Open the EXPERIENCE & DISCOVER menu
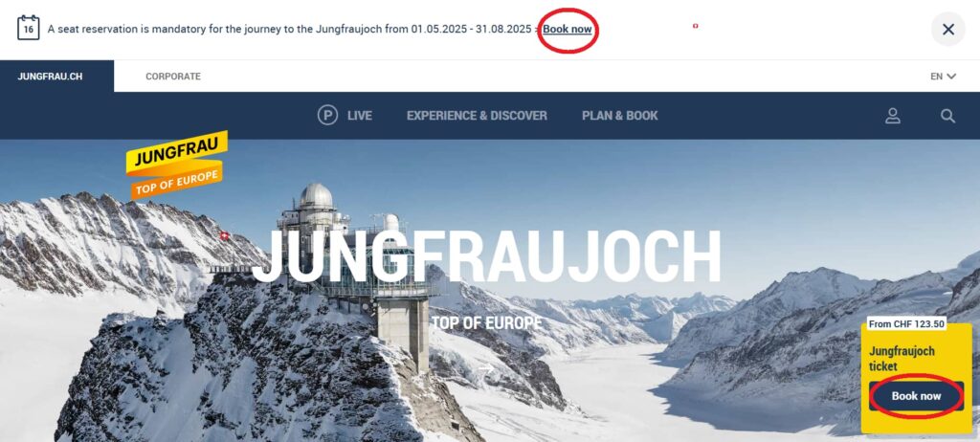This screenshot has height=442, width=980. pos(477,116)
